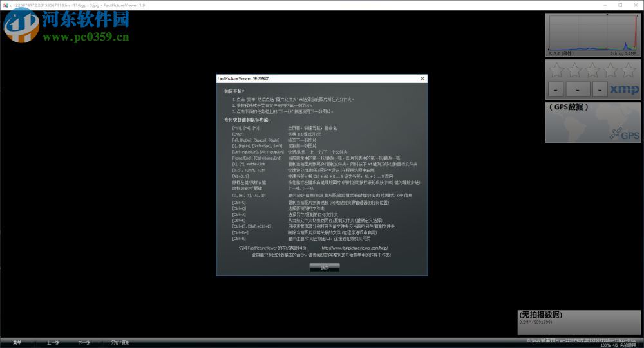Image resolution: width=644 pixels, height=348 pixels.
Task: Close the FastPictureViewer main window
Action: coord(636,5)
